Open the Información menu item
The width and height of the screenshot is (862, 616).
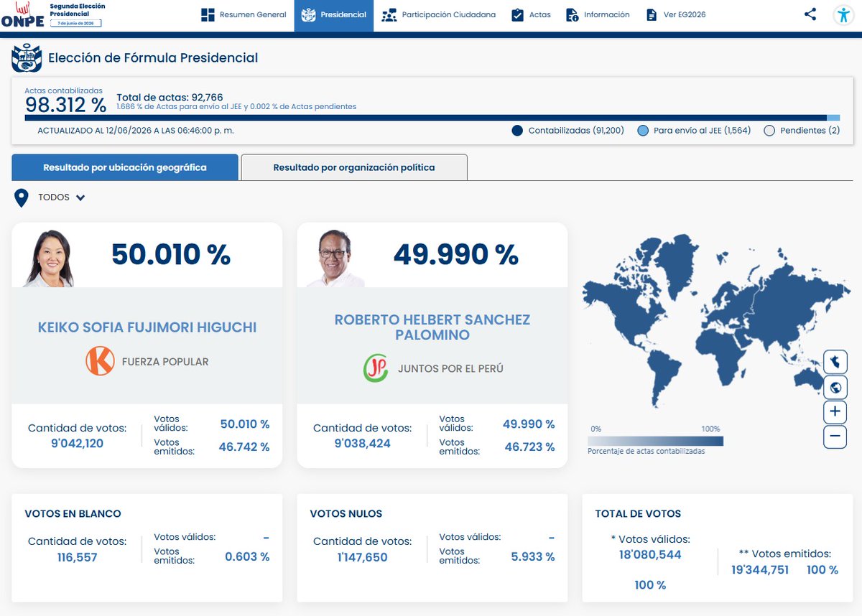598,14
